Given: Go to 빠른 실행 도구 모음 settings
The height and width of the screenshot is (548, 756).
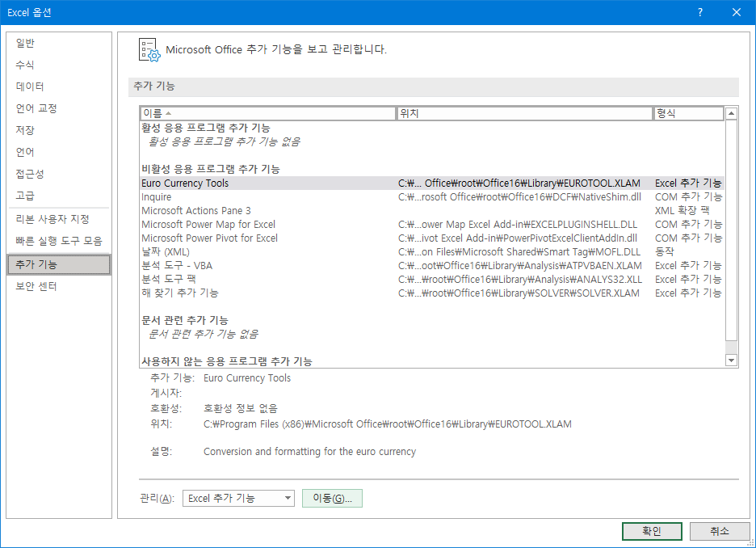Looking at the screenshot, I should pyautogui.click(x=59, y=241).
